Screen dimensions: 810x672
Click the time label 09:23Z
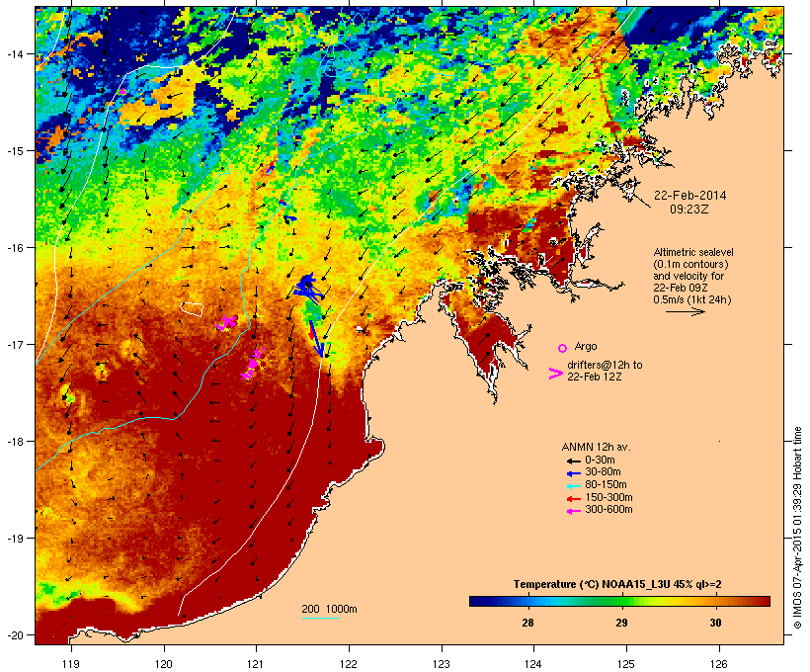click(x=689, y=210)
